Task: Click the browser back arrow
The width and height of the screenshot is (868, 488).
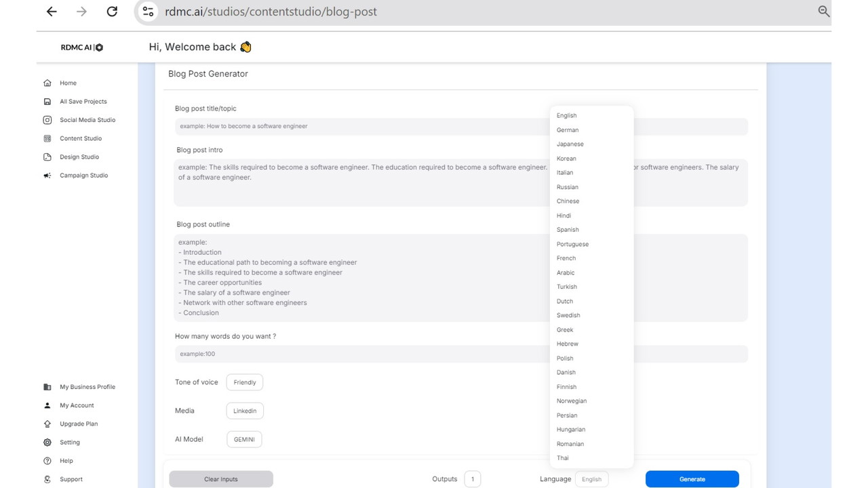Action: (x=52, y=12)
